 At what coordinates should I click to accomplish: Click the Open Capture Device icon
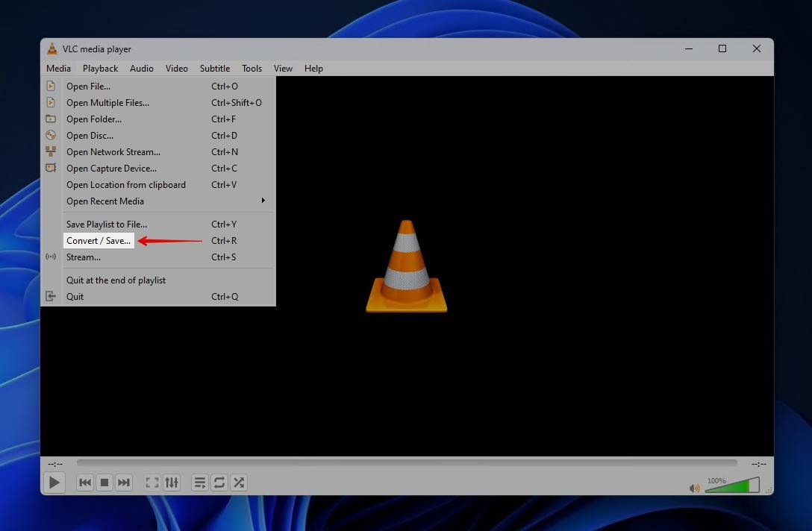[x=51, y=168]
